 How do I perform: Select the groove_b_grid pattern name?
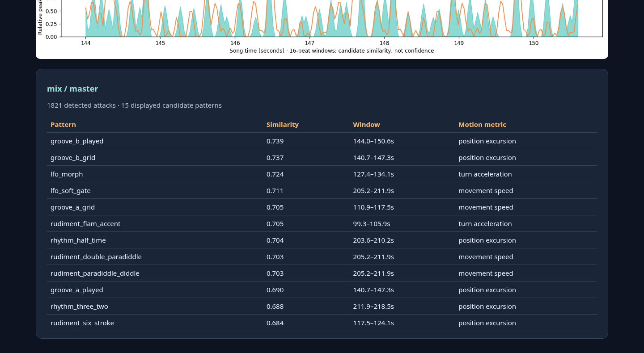pos(73,157)
